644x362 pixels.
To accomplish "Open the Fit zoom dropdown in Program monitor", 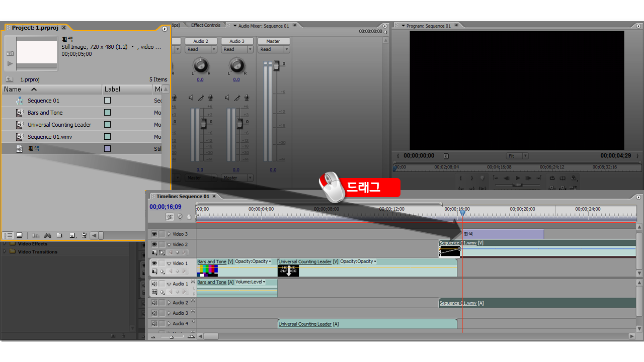I will 517,156.
